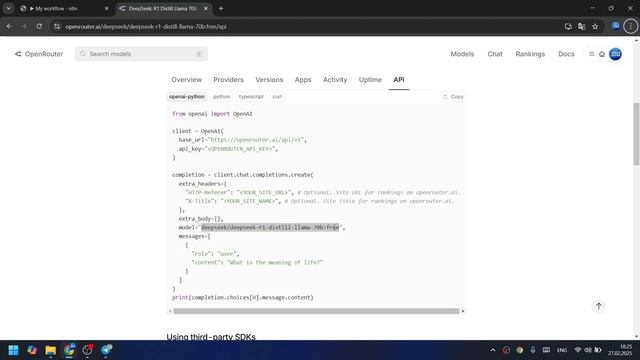640x360 pixels.
Task: Select the typescript code sample
Action: tap(251, 97)
